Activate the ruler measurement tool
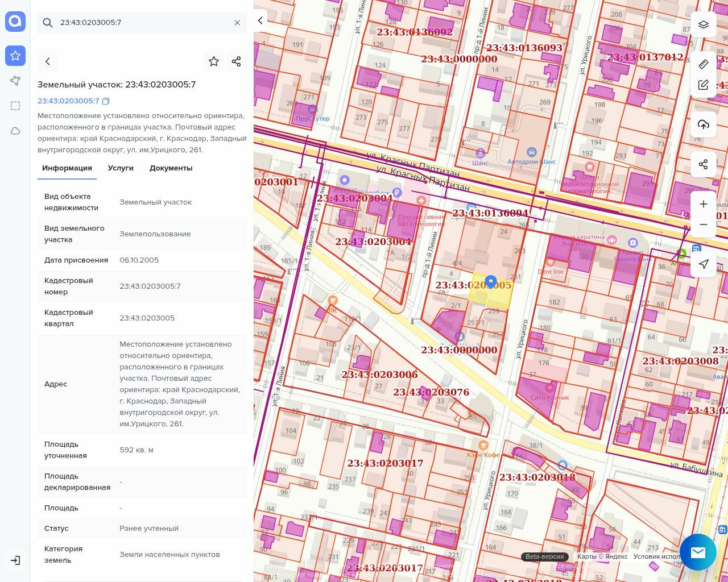Viewport: 728px width, 582px height. tap(704, 64)
